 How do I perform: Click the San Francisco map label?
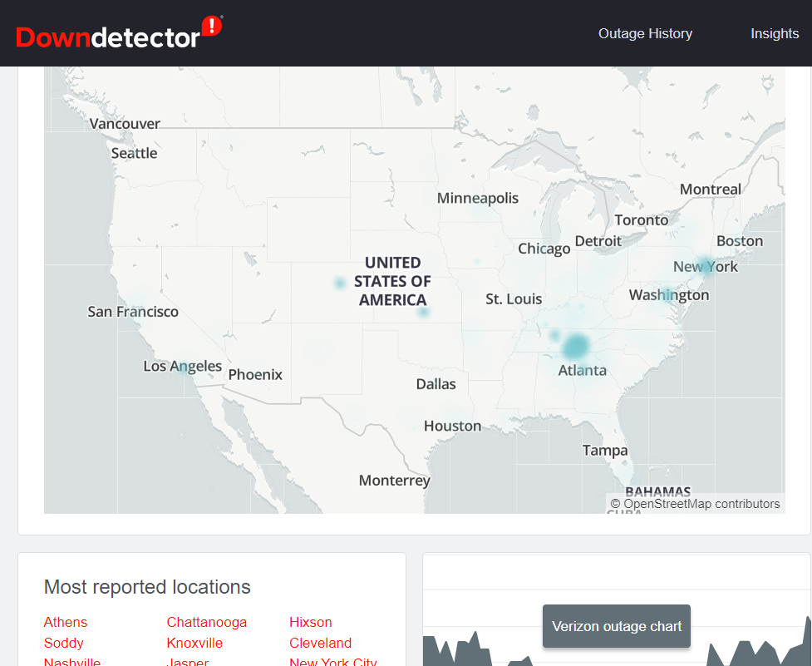(133, 312)
